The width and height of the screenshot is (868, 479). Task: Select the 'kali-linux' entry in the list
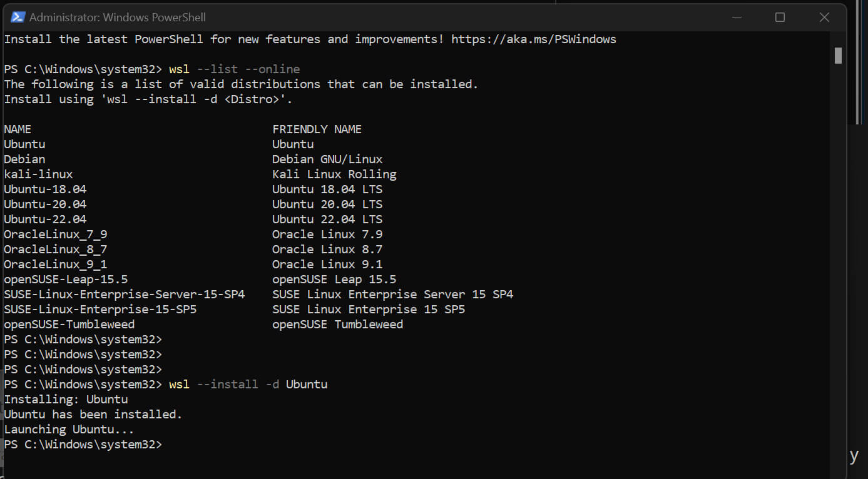(x=38, y=174)
